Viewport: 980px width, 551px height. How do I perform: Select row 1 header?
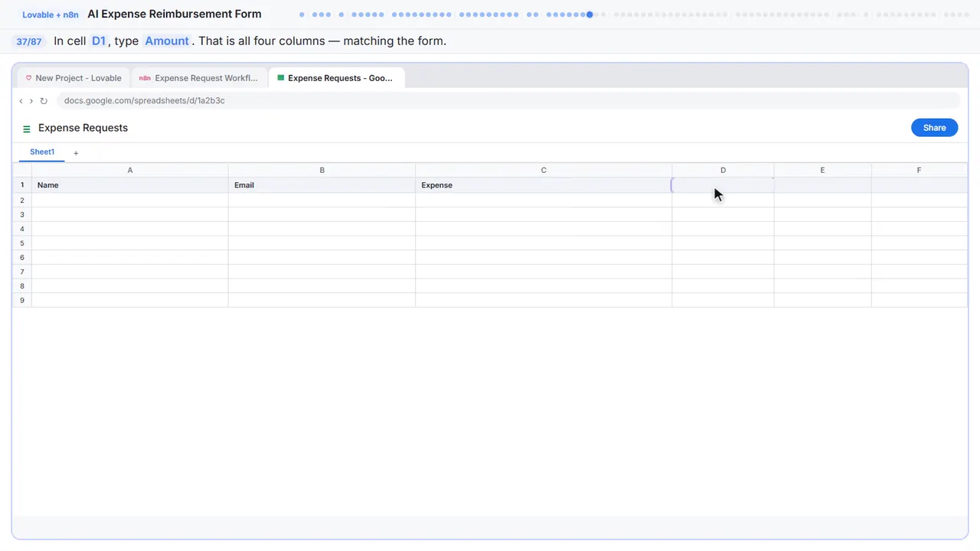click(22, 185)
